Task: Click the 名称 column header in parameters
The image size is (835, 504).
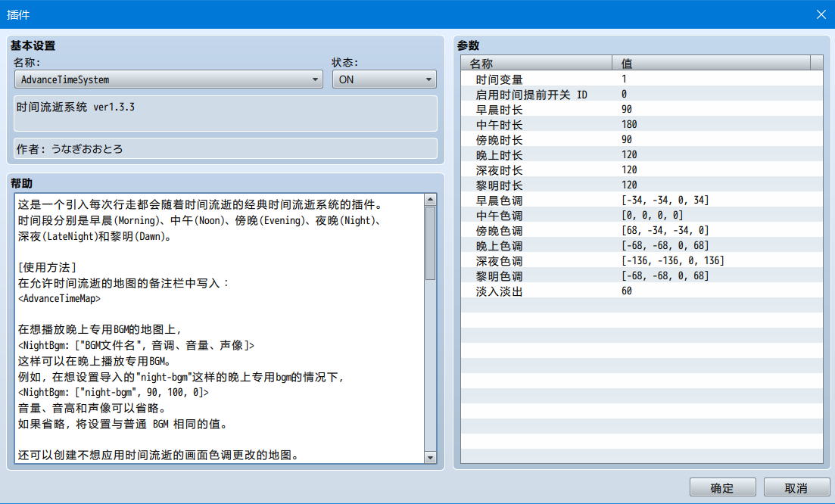Action: 536,64
